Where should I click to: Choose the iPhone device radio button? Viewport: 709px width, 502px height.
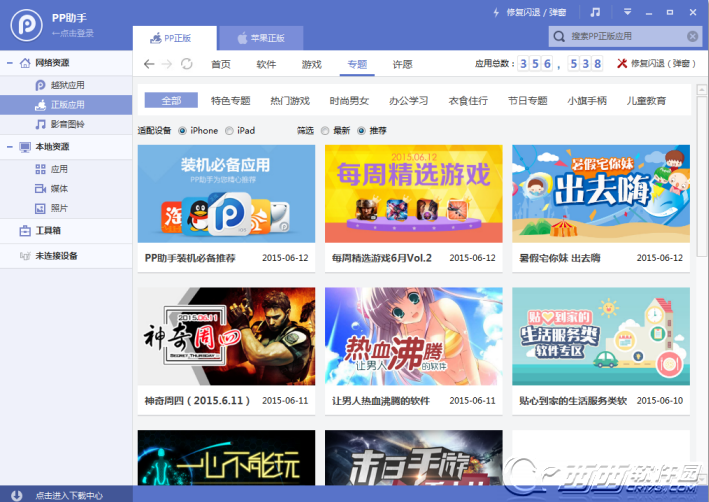coord(182,131)
